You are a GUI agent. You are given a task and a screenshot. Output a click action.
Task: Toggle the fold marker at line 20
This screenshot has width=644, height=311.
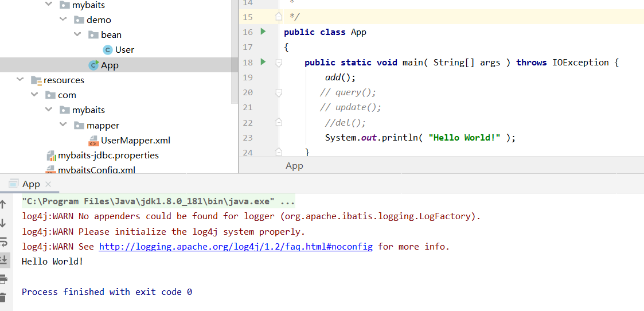(279, 93)
